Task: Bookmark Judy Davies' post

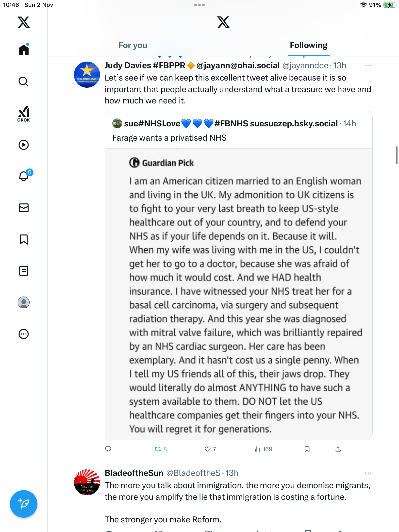Action: pos(307,449)
